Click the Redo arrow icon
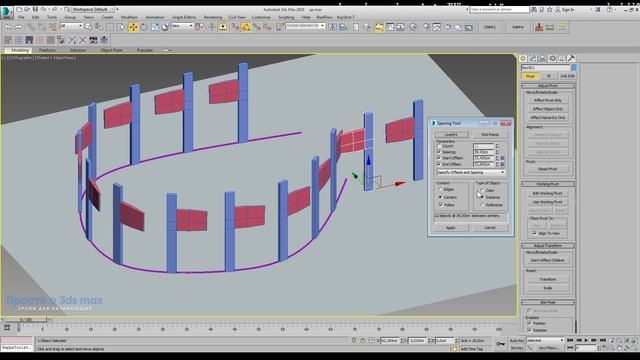Screen dimensions: 640x360 (18, 27)
